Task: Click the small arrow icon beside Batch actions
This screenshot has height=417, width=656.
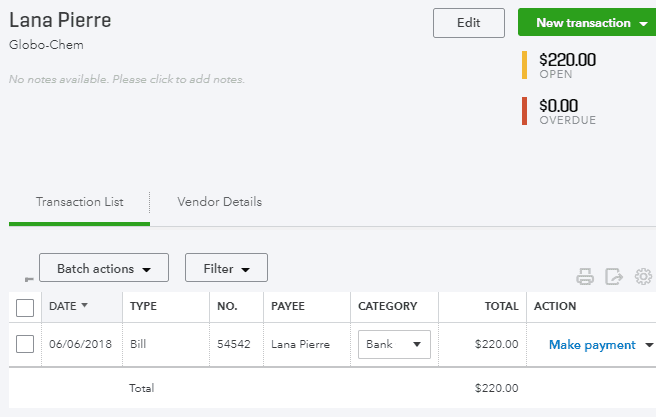Action: coord(29,279)
